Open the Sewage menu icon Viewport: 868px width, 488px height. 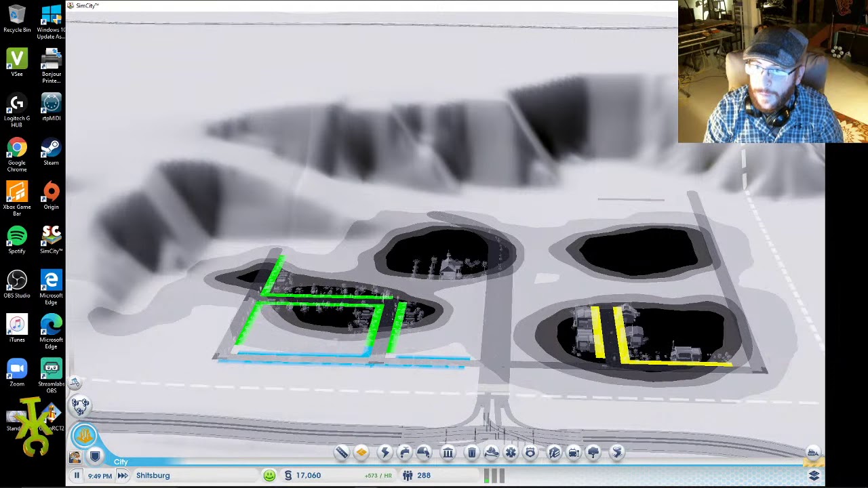coord(424,453)
